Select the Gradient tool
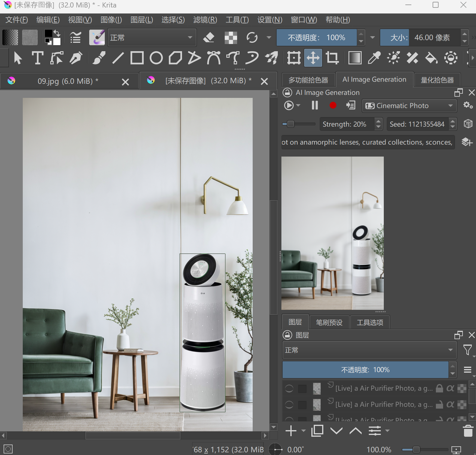Viewport: 476px width, 455px height. (x=355, y=58)
